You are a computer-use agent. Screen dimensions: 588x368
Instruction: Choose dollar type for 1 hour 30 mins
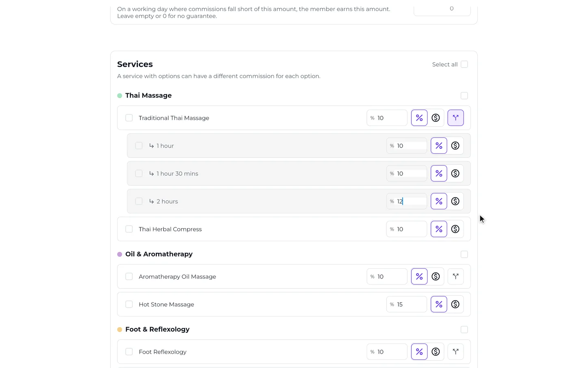(x=455, y=173)
